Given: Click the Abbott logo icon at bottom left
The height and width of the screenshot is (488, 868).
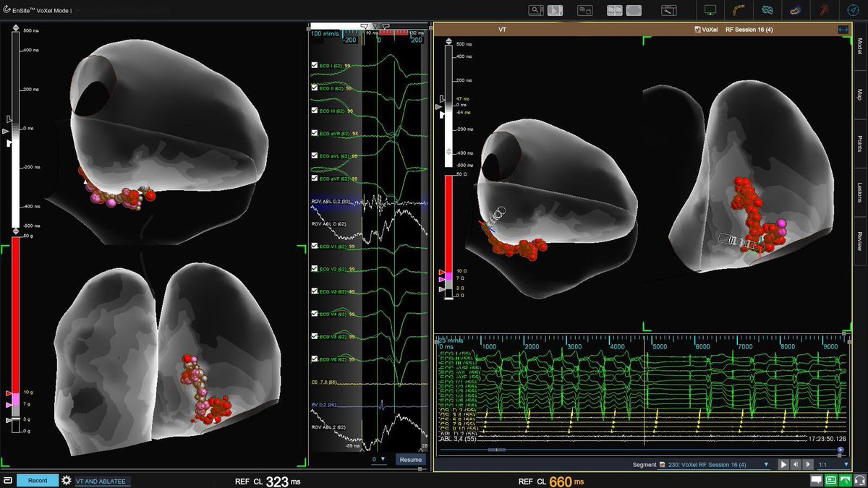Looking at the screenshot, I should click(7, 480).
